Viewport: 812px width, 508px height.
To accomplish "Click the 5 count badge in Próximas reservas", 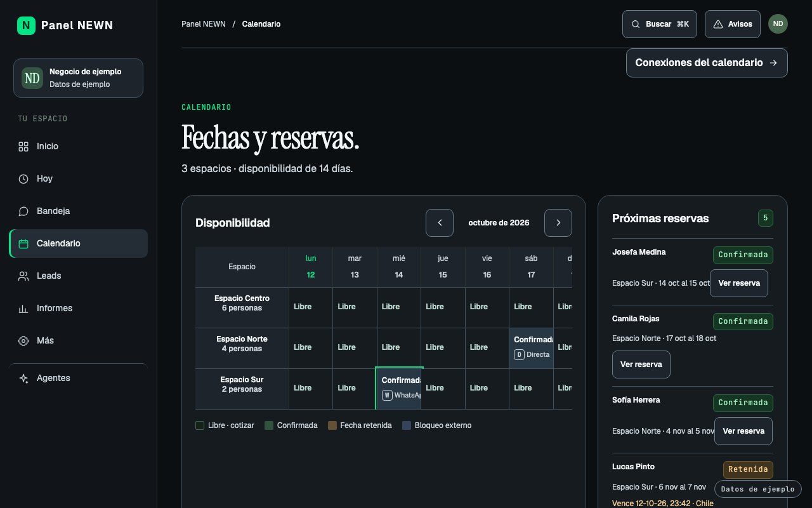I will click(x=766, y=218).
